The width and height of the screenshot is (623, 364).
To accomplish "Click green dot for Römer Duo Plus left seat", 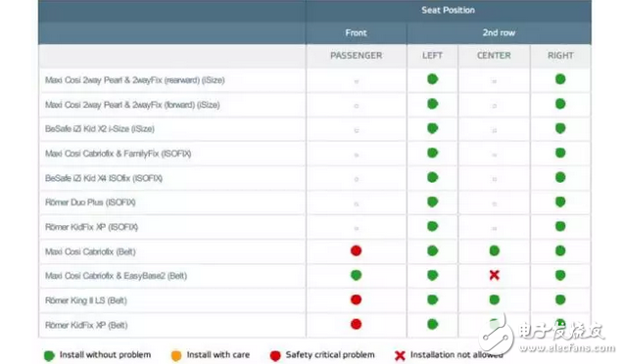I will 432,202.
